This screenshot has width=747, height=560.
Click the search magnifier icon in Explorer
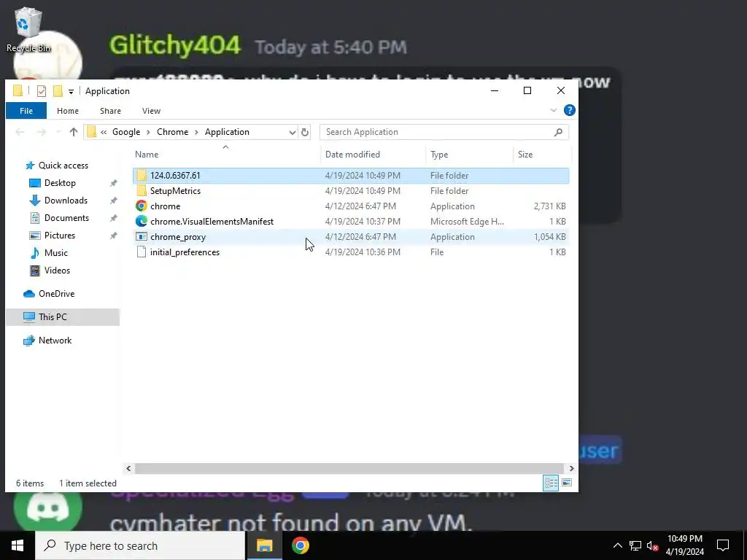(558, 132)
